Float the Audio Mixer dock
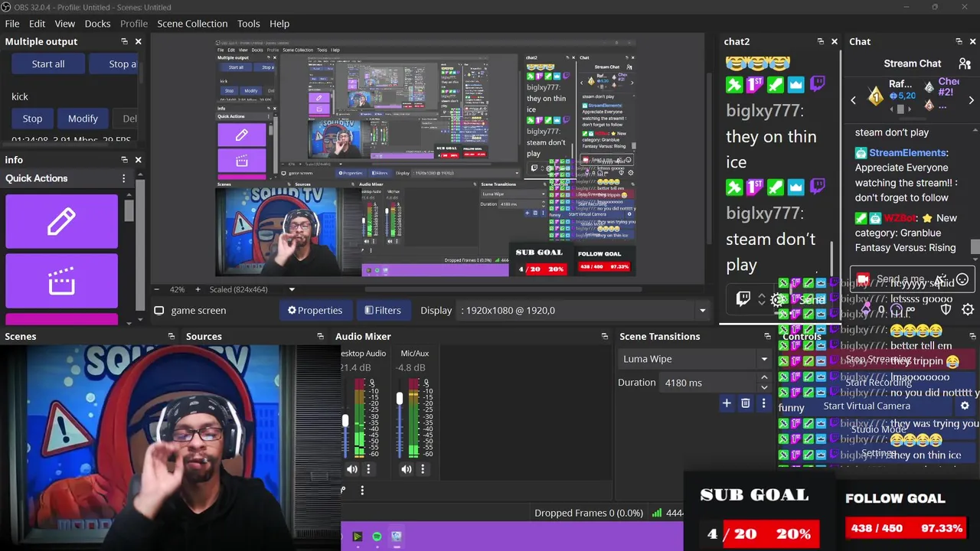980x551 pixels. coord(605,336)
